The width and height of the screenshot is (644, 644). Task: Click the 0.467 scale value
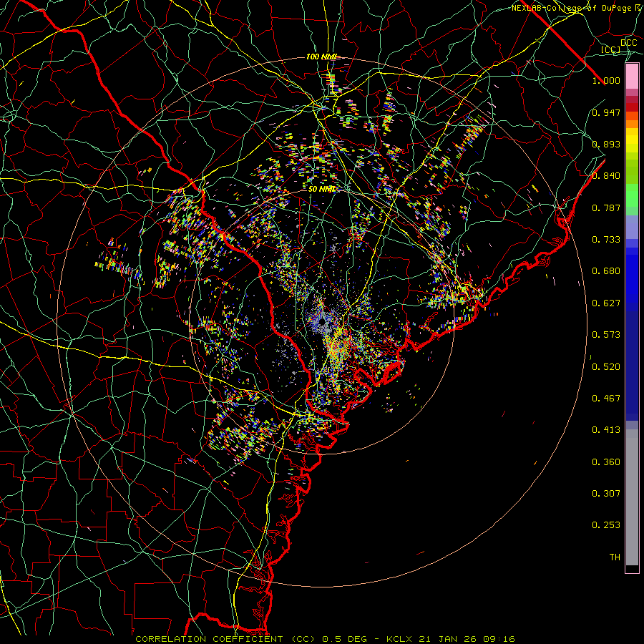[606, 399]
